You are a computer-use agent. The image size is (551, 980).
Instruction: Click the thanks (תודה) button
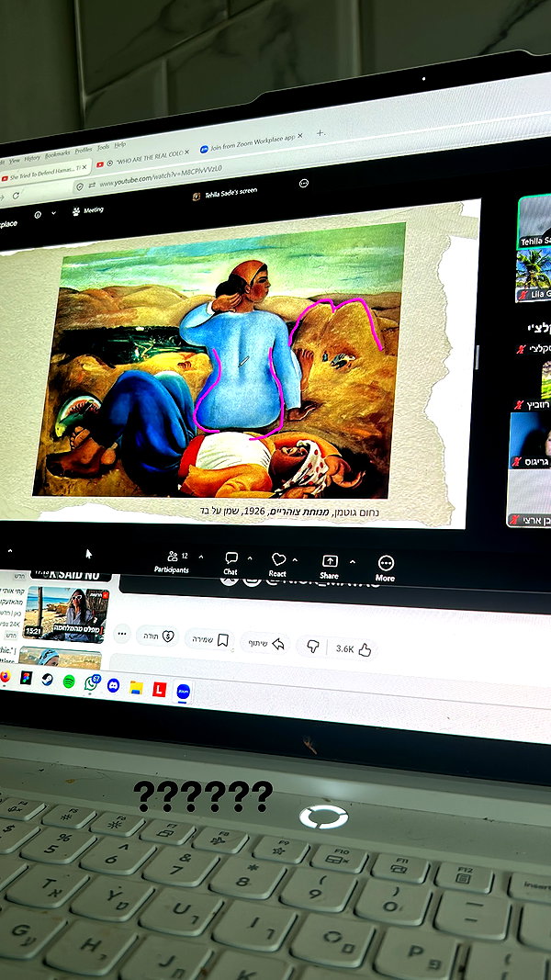click(157, 636)
